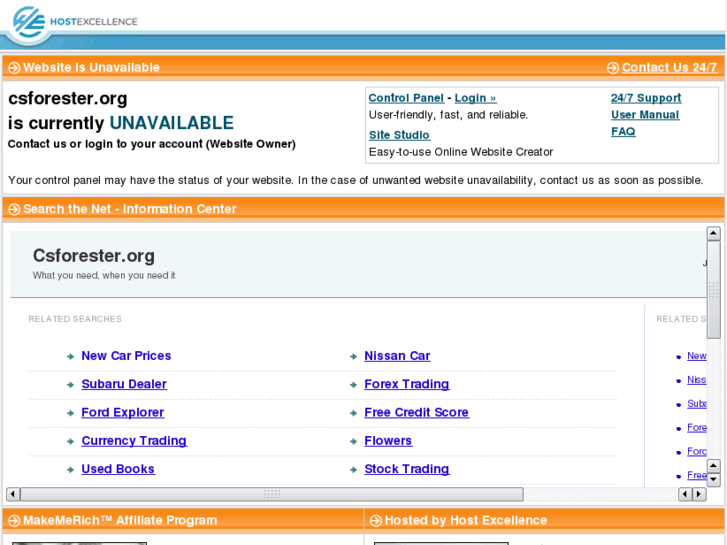
Task: Click the bullet arrow before New Car Prices
Action: click(x=70, y=357)
